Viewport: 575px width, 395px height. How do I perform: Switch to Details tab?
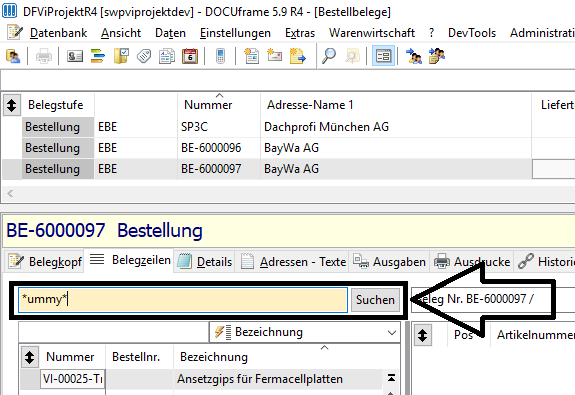pyautogui.click(x=205, y=261)
